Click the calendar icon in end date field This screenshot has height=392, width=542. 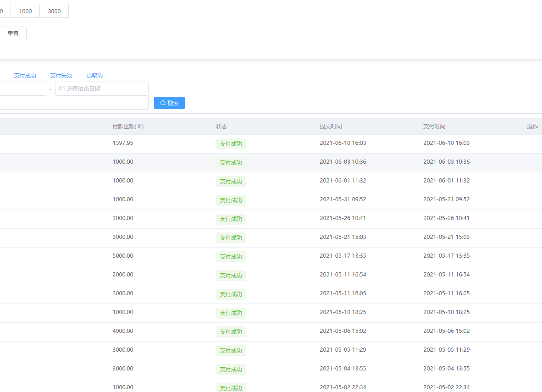click(62, 89)
